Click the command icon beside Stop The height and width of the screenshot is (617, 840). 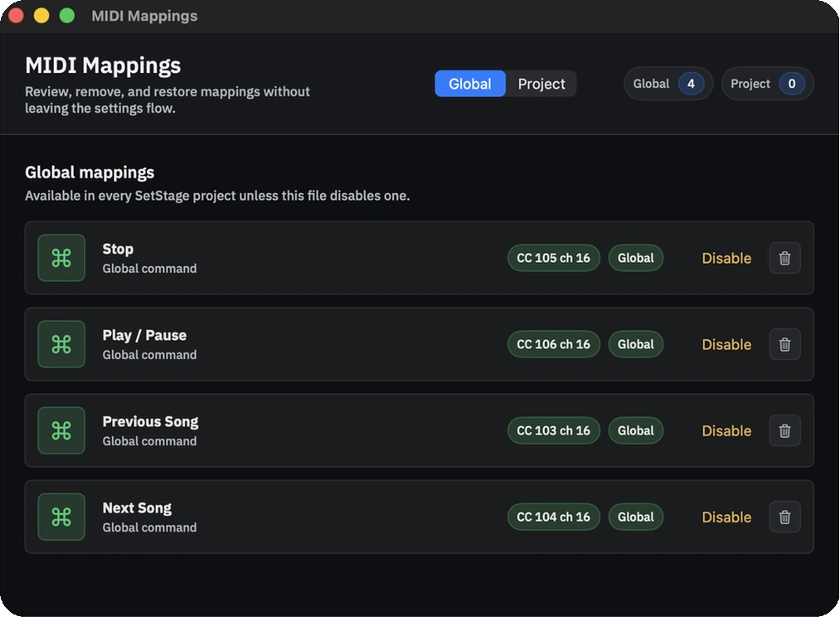[61, 258]
